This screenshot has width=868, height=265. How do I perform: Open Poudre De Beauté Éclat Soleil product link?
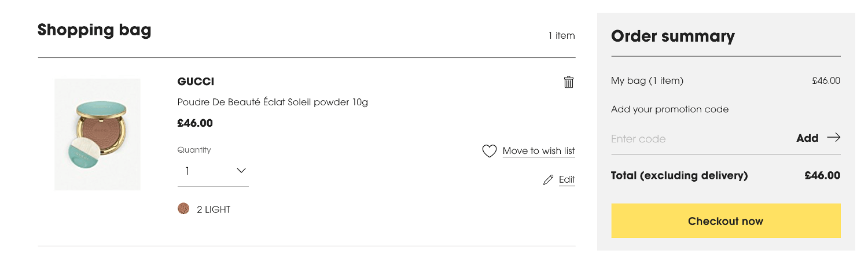[x=273, y=102]
